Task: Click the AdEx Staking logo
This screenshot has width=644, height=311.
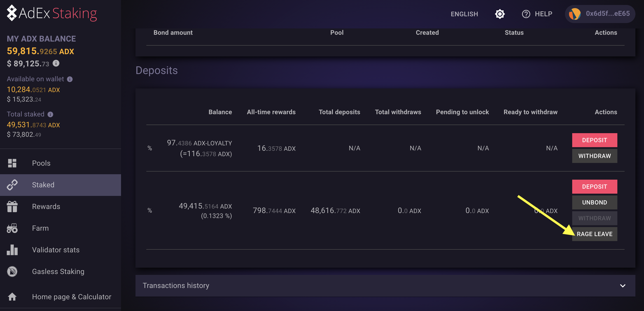Action: pos(52,13)
